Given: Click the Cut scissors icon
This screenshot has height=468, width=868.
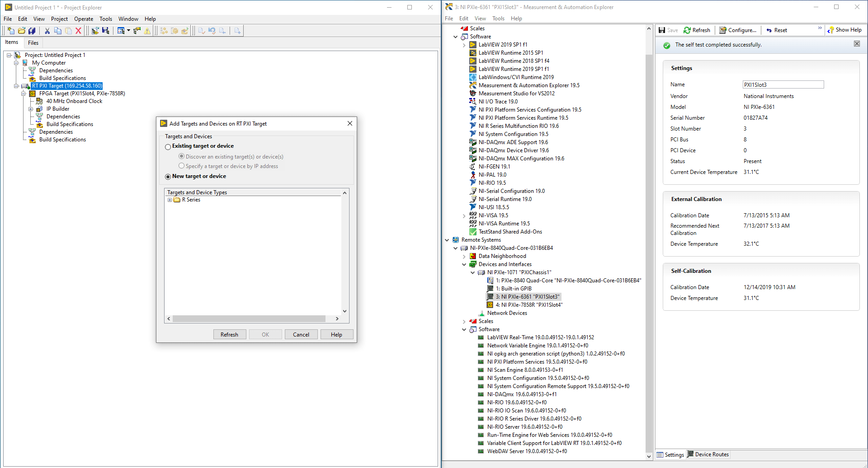Looking at the screenshot, I should tap(47, 31).
